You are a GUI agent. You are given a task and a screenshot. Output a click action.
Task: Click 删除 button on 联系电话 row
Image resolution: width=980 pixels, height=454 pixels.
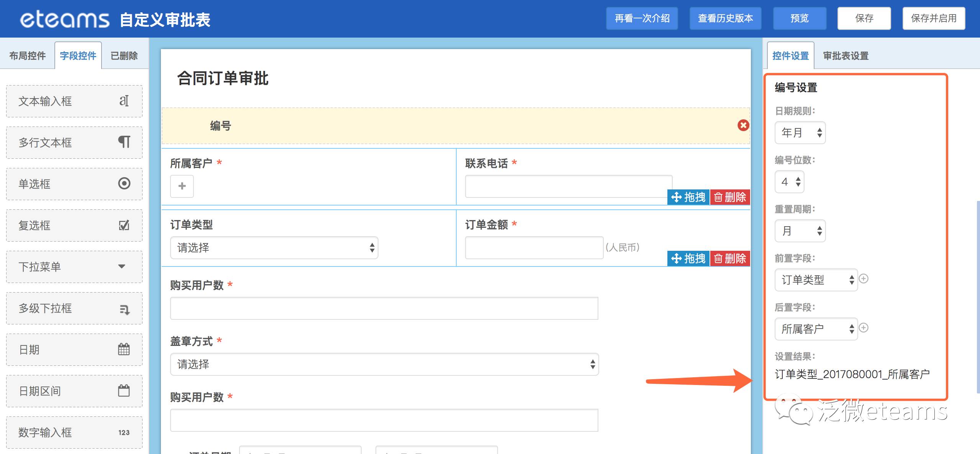click(x=730, y=197)
